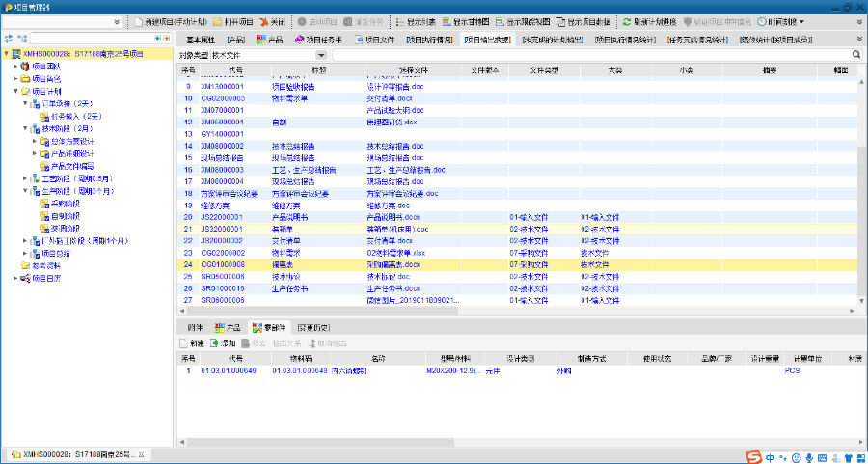Click the 新建 button in lower panel
868x464 pixels.
[x=191, y=342]
